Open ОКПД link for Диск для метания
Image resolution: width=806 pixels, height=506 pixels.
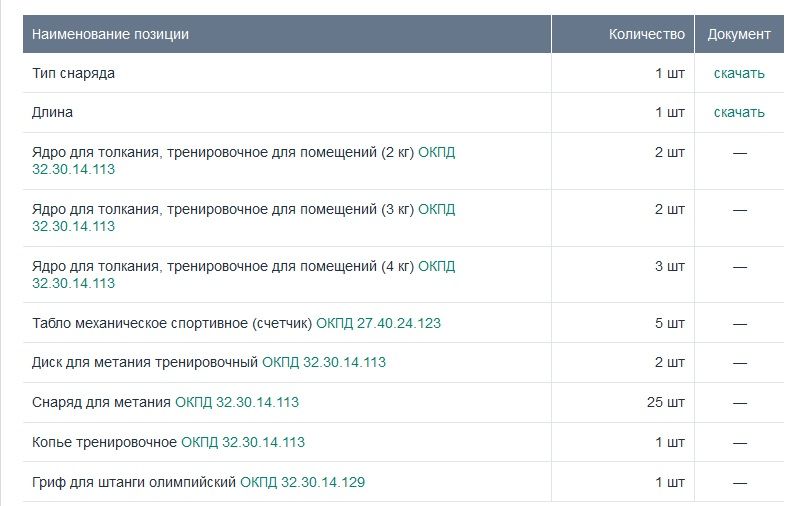[x=323, y=363]
